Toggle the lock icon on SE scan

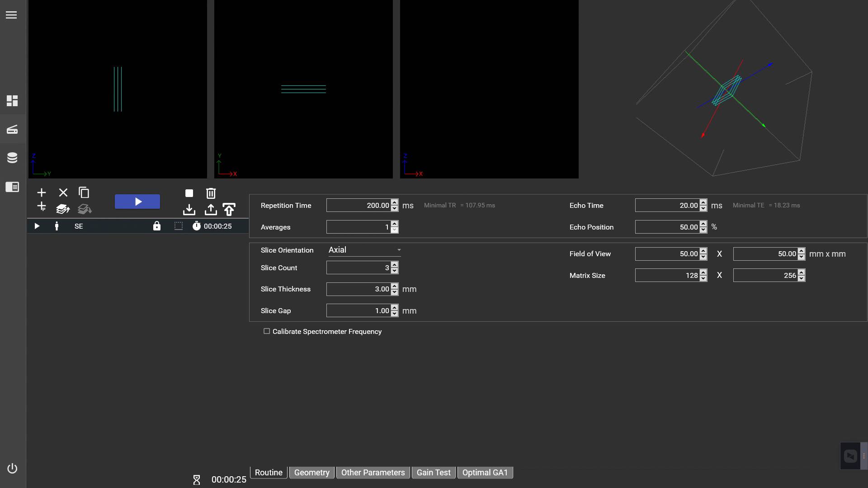click(x=156, y=226)
